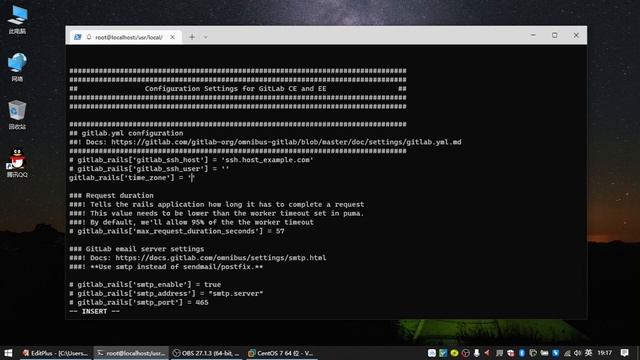Click the 'ssh.host_example.com' value

coord(267,160)
